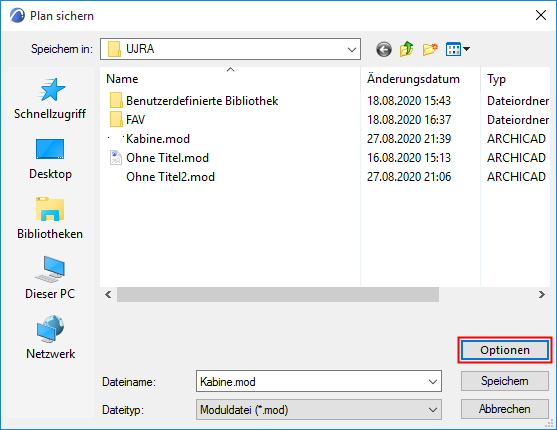This screenshot has height=430, width=557.
Task: Select Dieser PC in the sidebar
Action: (x=50, y=278)
